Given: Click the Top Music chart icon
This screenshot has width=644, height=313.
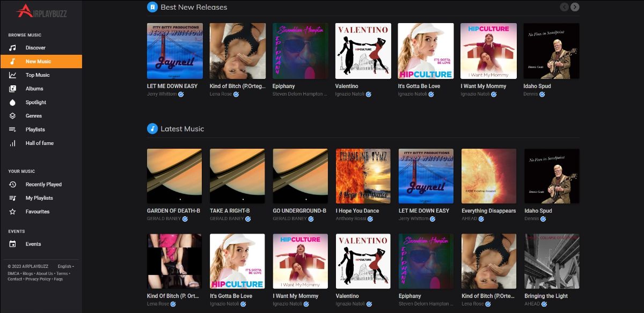Looking at the screenshot, I should point(13,75).
